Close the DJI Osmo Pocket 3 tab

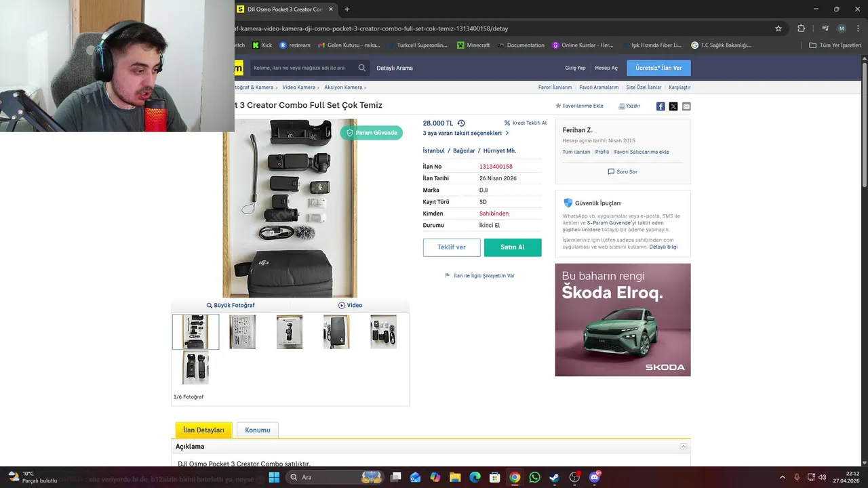(x=331, y=9)
